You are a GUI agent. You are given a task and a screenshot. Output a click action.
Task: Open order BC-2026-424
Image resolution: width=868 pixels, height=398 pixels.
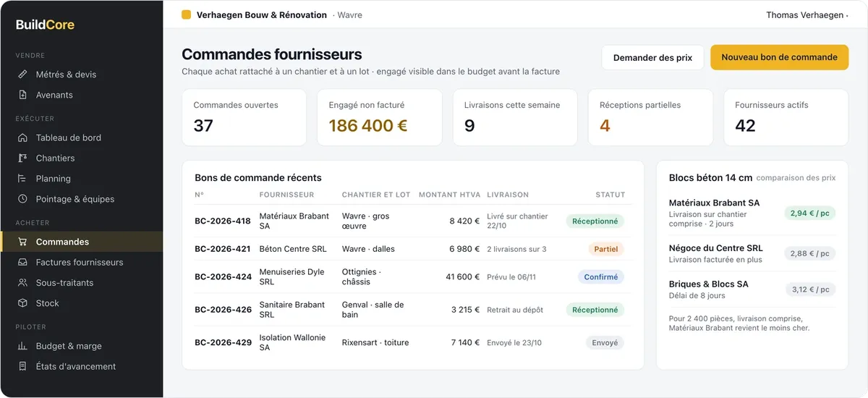(223, 276)
